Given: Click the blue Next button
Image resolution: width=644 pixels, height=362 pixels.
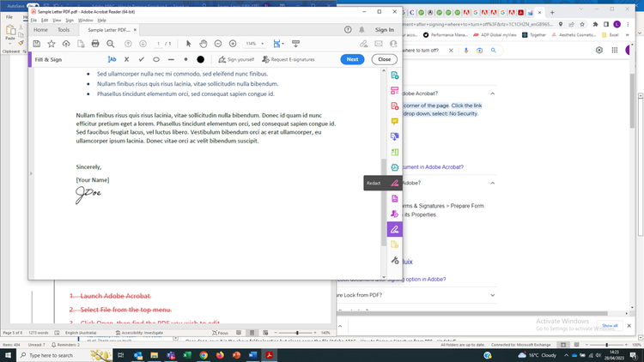Looking at the screenshot, I should (x=352, y=59).
